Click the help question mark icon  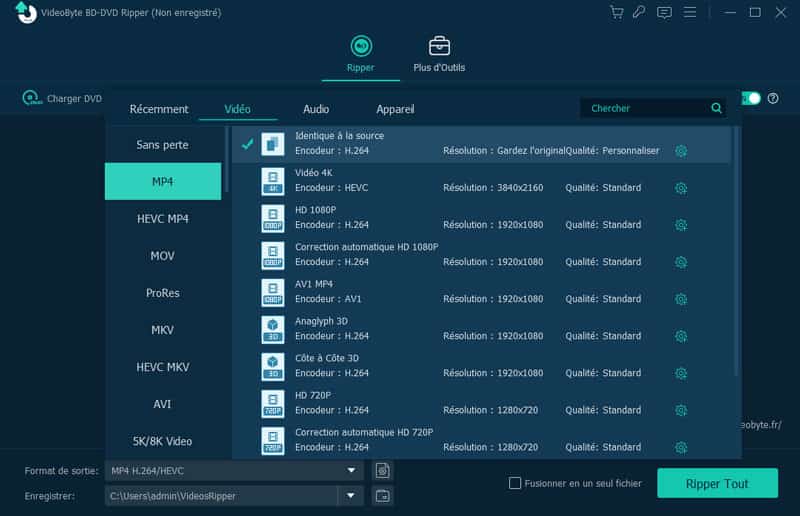click(x=772, y=98)
